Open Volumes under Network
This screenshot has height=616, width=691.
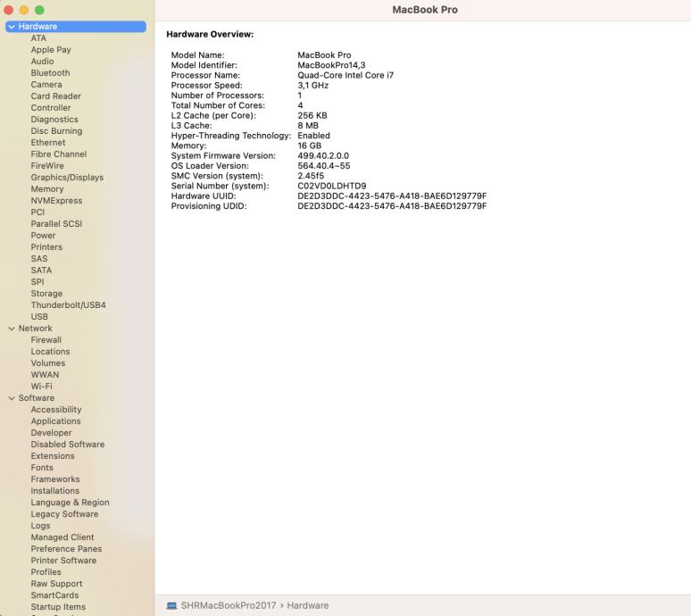coord(48,363)
